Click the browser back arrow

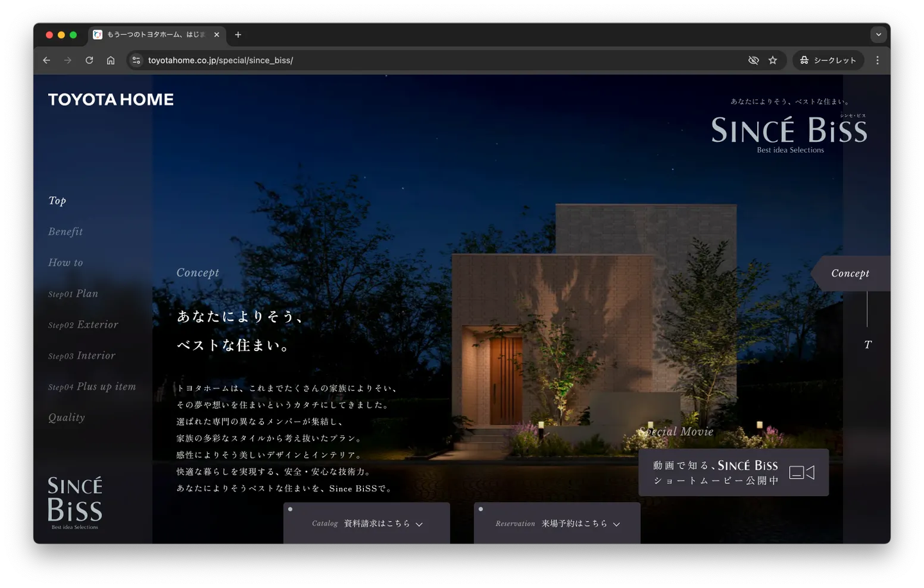tap(47, 60)
